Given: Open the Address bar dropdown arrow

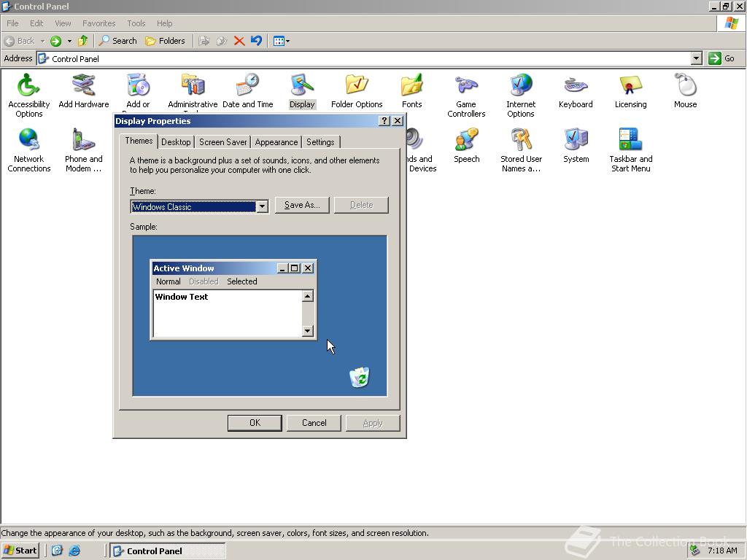Looking at the screenshot, I should 696,58.
